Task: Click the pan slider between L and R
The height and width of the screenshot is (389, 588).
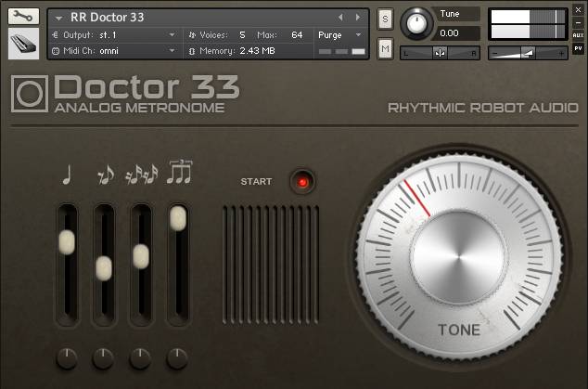Action: click(x=440, y=53)
